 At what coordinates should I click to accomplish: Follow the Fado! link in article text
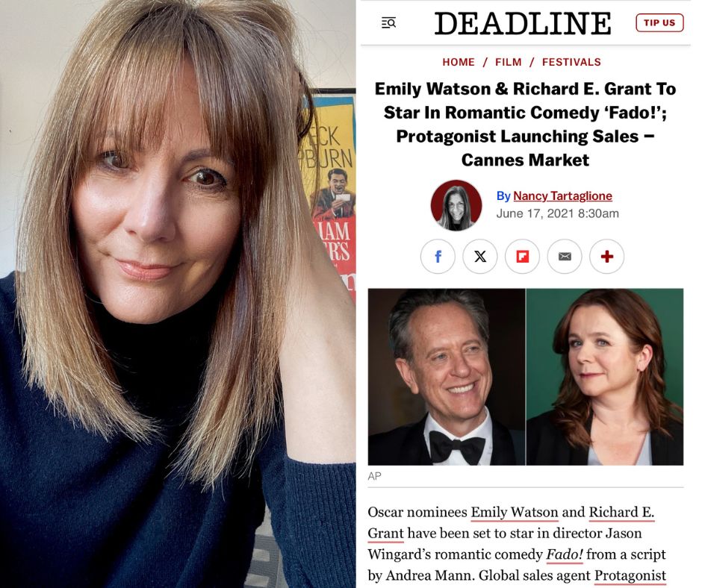564,554
